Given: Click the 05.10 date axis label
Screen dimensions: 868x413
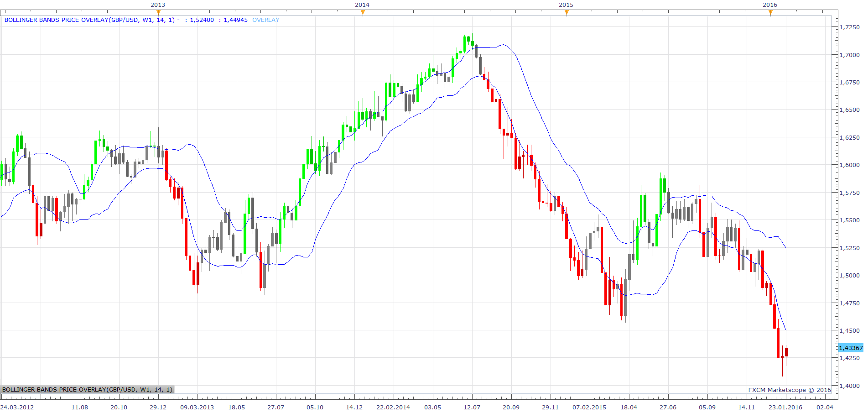Looking at the screenshot, I should [315, 407].
